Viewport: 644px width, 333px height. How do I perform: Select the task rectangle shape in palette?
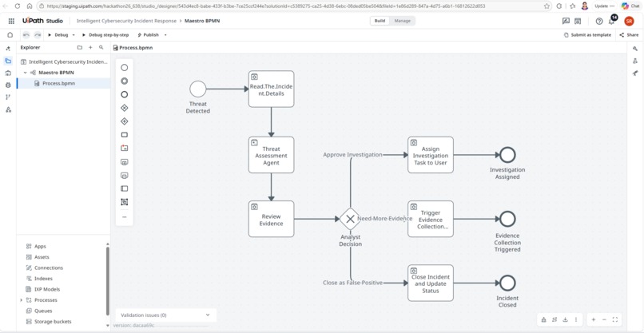click(x=125, y=135)
